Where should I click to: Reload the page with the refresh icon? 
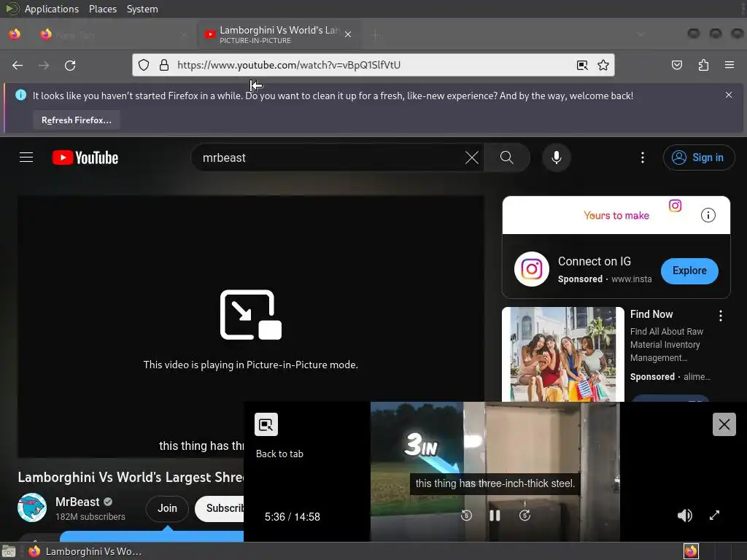point(70,65)
